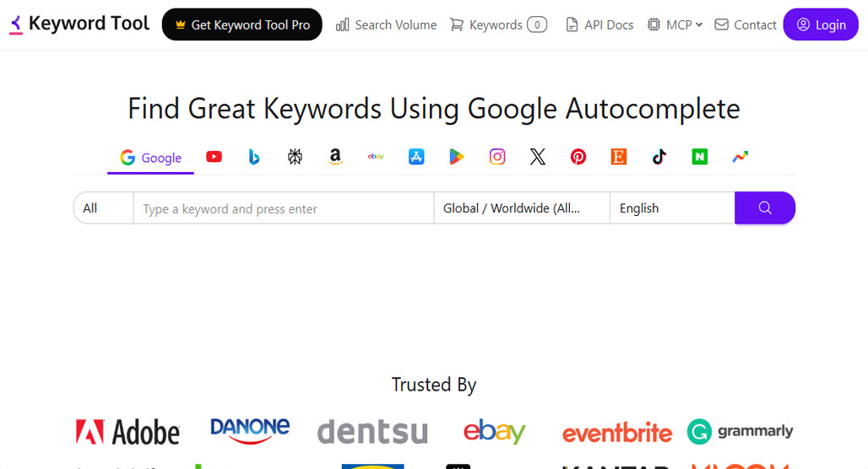Viewport: 868px width, 469px height.
Task: Open the Google Play keyword tab
Action: coord(456,157)
